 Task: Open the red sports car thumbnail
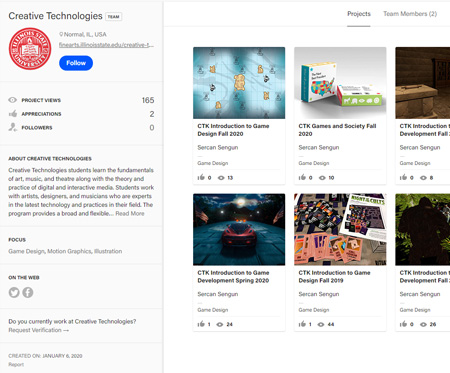pyautogui.click(x=239, y=229)
